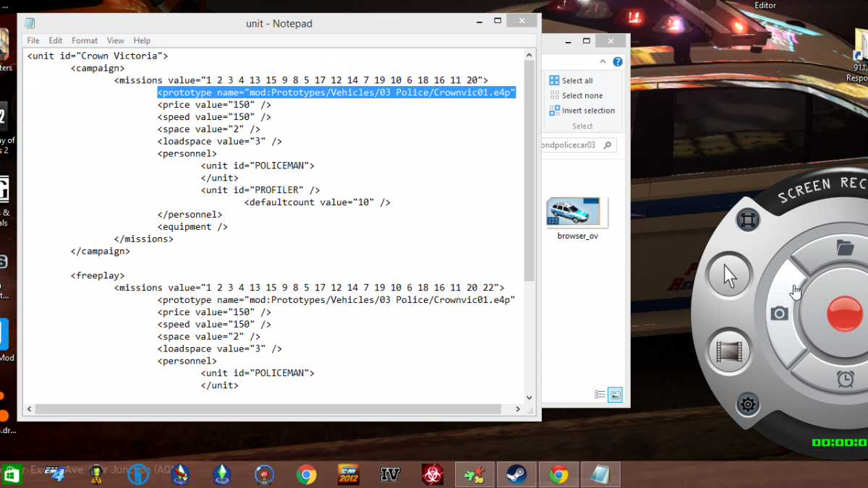Open the Chrome icon next to Steam

(558, 474)
